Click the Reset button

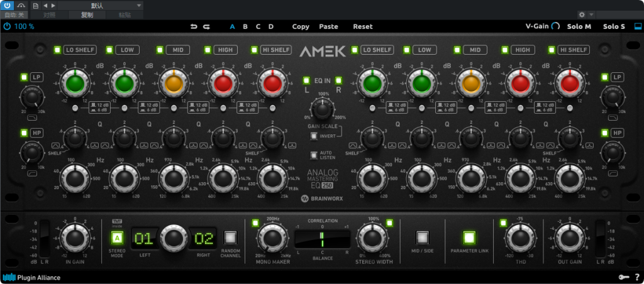click(x=363, y=26)
